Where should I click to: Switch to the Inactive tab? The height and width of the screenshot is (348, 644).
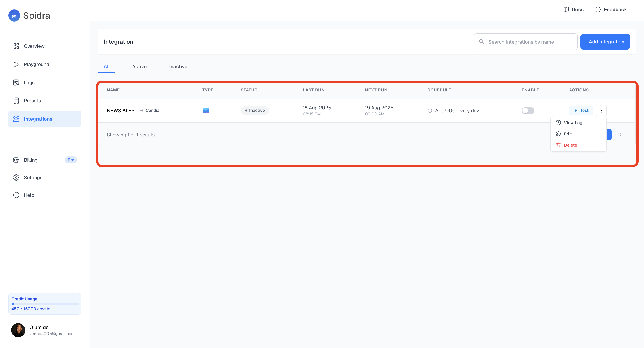(x=178, y=67)
